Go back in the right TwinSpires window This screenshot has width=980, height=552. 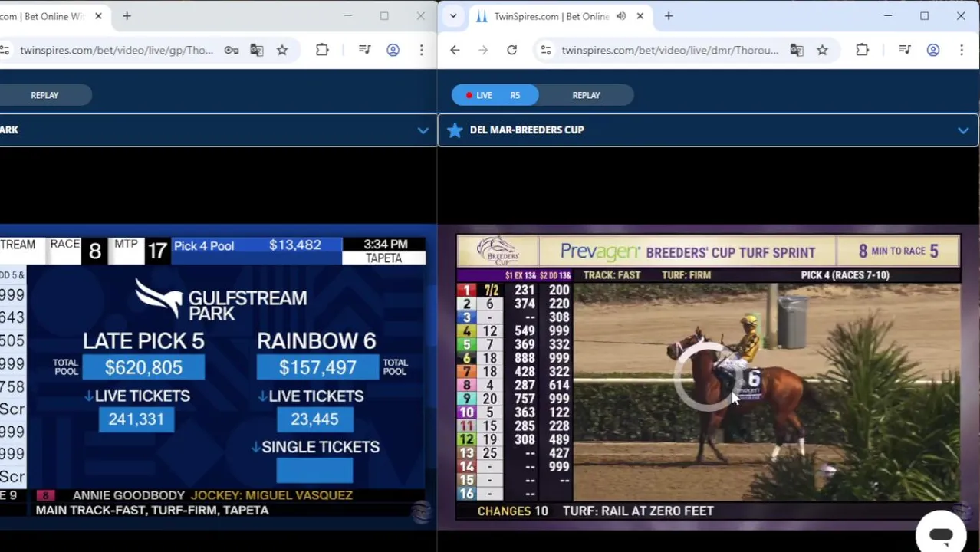pos(455,50)
